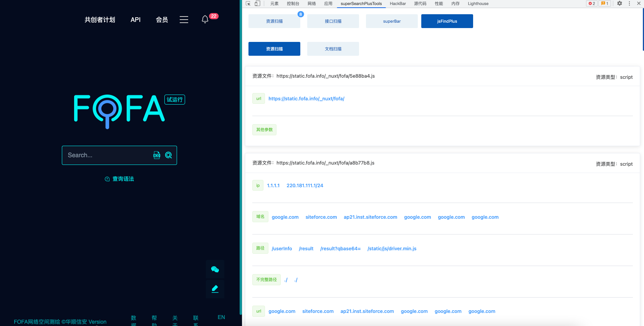The height and width of the screenshot is (326, 644).
Task: Click the top-row 资源扫描 button with badge
Action: 274,21
